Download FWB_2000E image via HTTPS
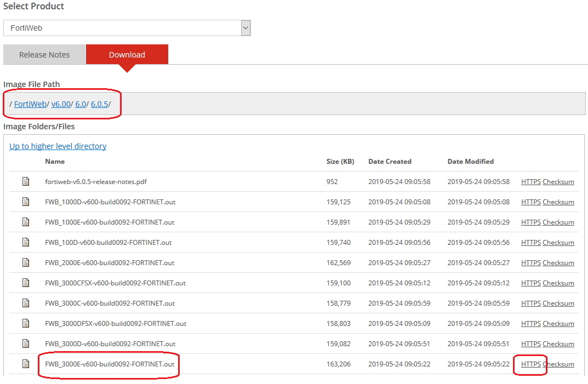The image size is (588, 384). click(530, 263)
